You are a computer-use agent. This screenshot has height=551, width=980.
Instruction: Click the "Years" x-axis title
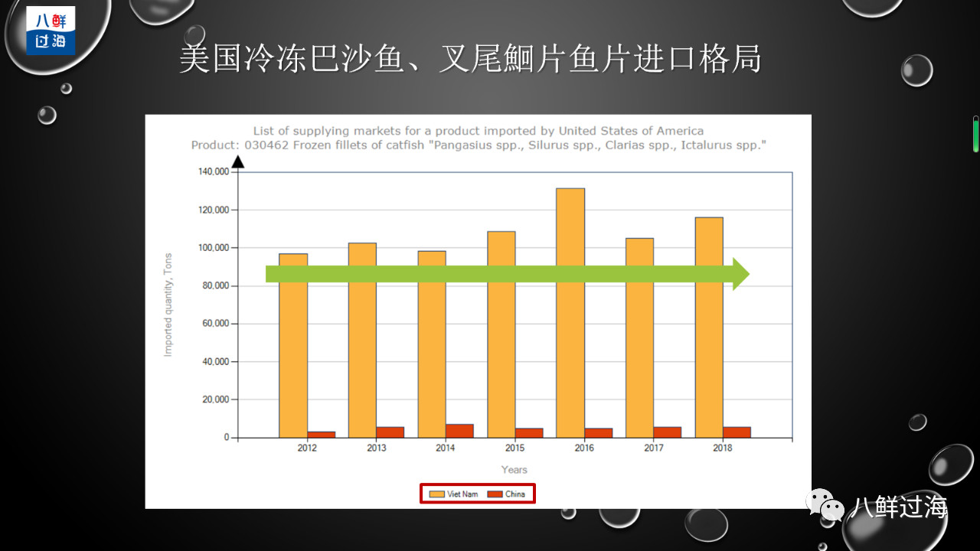pyautogui.click(x=514, y=470)
